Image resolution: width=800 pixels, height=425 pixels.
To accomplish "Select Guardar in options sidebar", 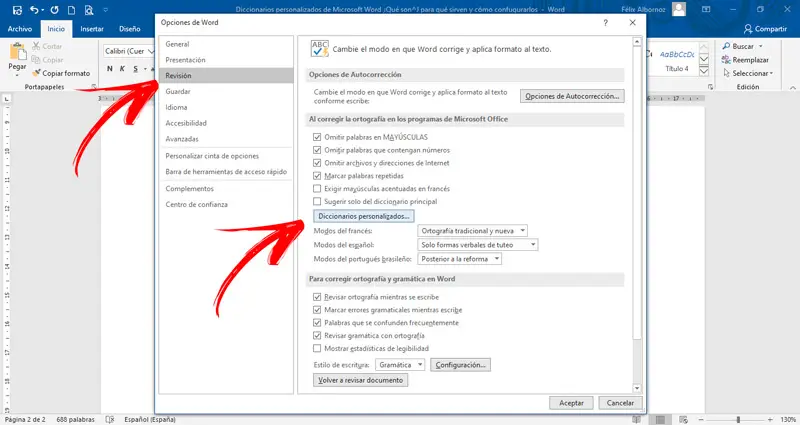I will click(x=226, y=91).
